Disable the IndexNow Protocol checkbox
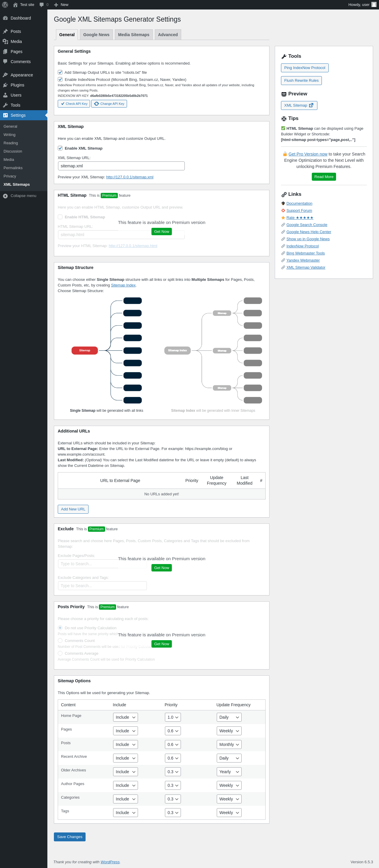This screenshot has width=379, height=868. click(x=60, y=79)
